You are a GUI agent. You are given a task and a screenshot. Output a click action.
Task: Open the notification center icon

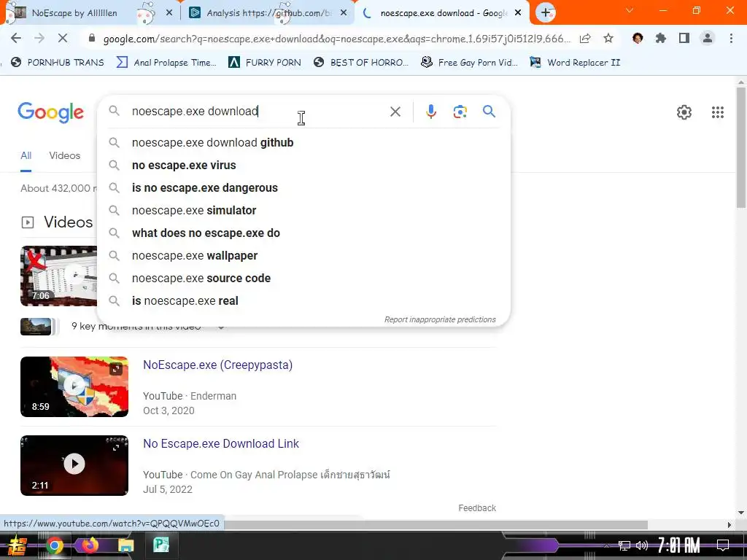[723, 545]
